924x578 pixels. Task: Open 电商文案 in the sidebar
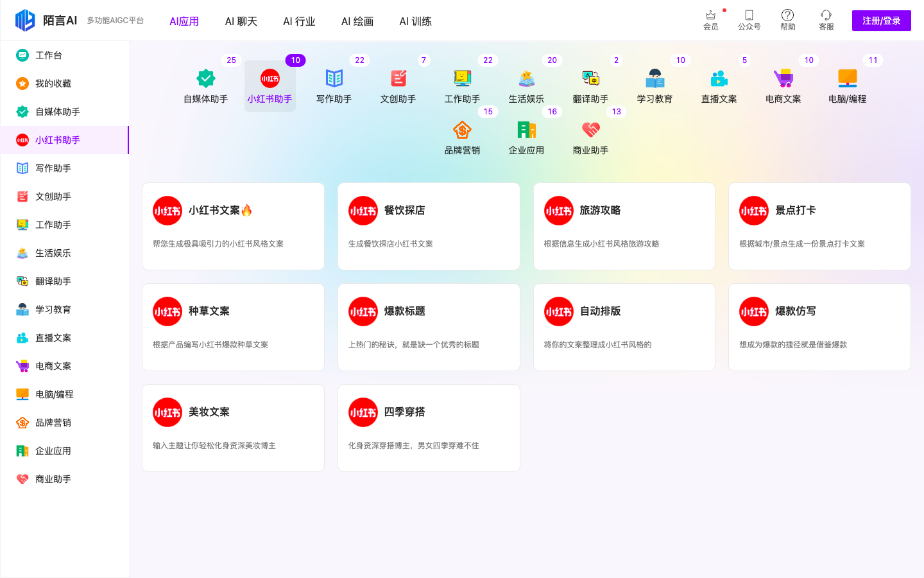coord(64,366)
